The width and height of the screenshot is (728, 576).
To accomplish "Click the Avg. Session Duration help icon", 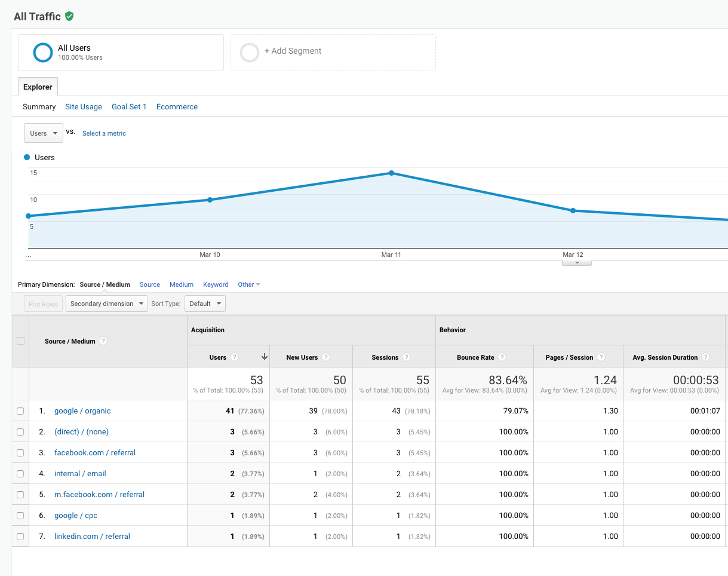I will [x=705, y=357].
